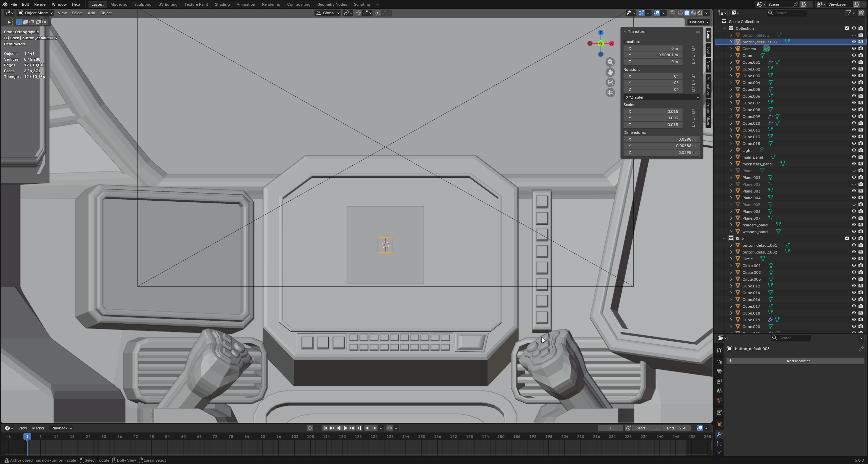Collapse the Stick collection

pyautogui.click(x=724, y=239)
